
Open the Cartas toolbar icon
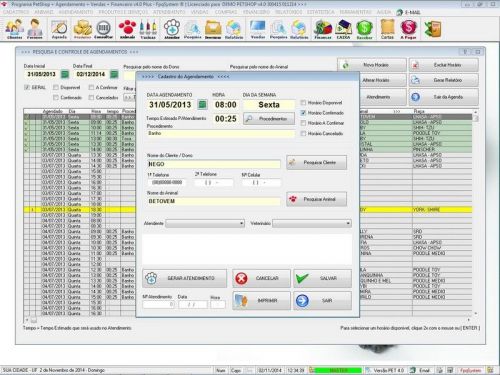[x=387, y=29]
